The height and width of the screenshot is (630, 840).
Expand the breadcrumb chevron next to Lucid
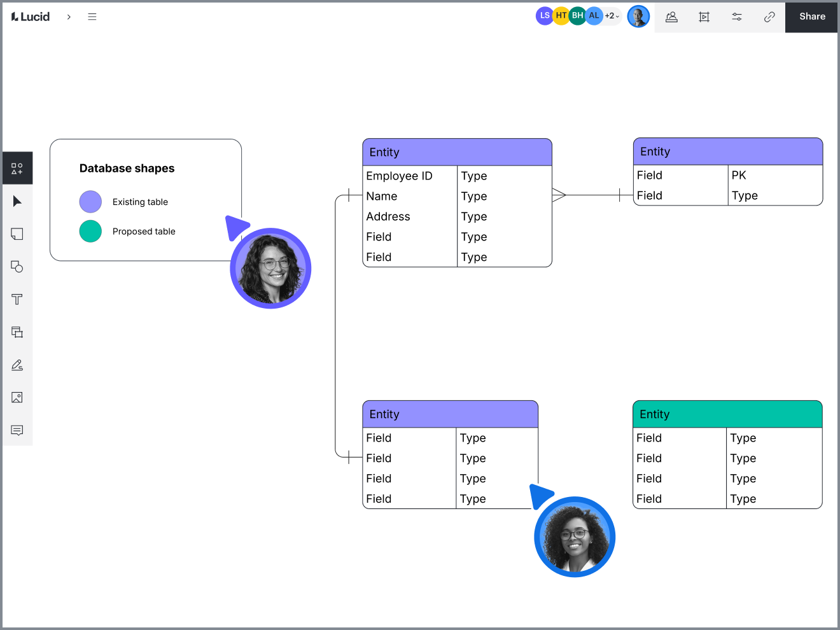[x=69, y=17]
